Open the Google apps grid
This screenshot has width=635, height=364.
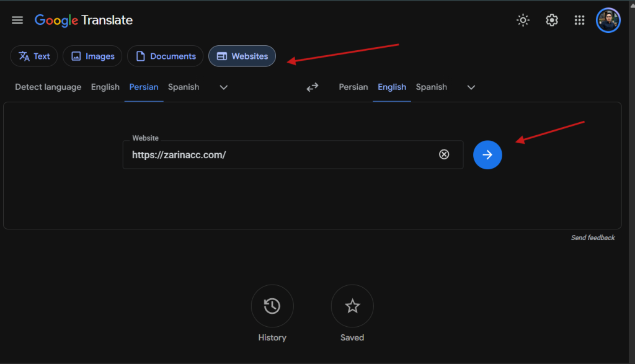pyautogui.click(x=580, y=20)
